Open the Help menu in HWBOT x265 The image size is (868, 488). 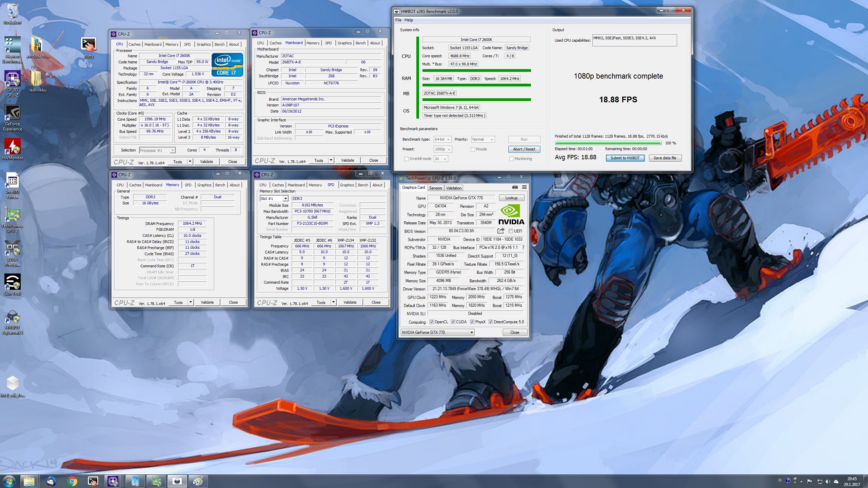tap(409, 20)
